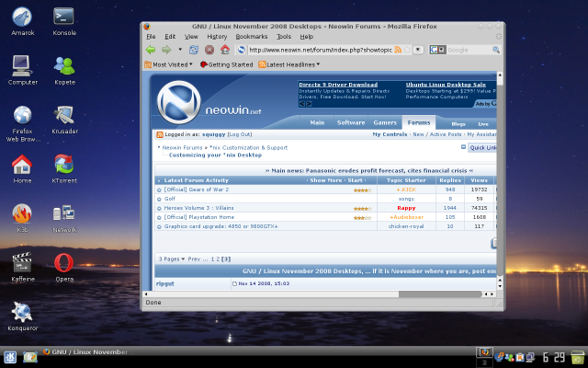Switch to the Software tab on Neowin
Viewport: 588px width, 368px height.
pyautogui.click(x=351, y=122)
